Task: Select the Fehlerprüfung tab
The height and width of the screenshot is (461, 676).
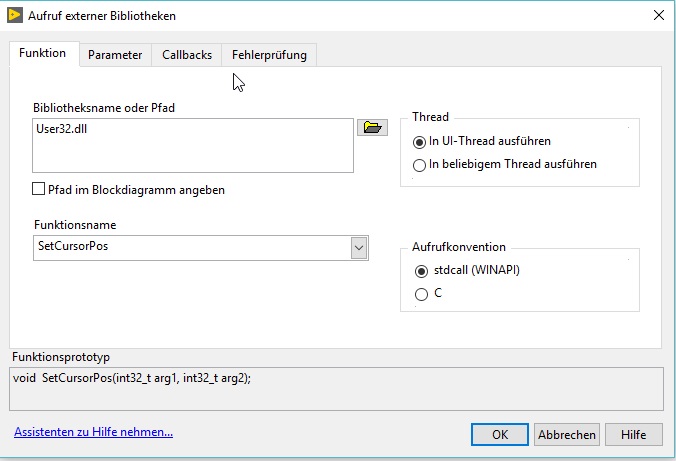Action: tap(269, 55)
